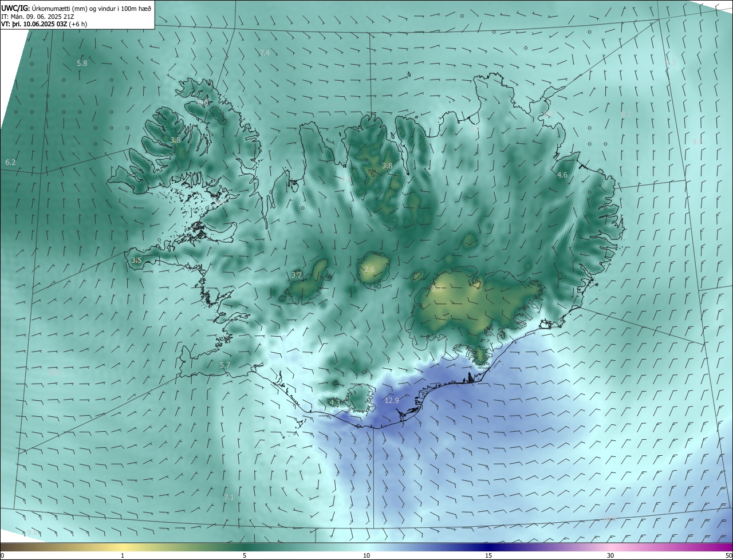Click the colorbar tick label 30

pos(610,555)
